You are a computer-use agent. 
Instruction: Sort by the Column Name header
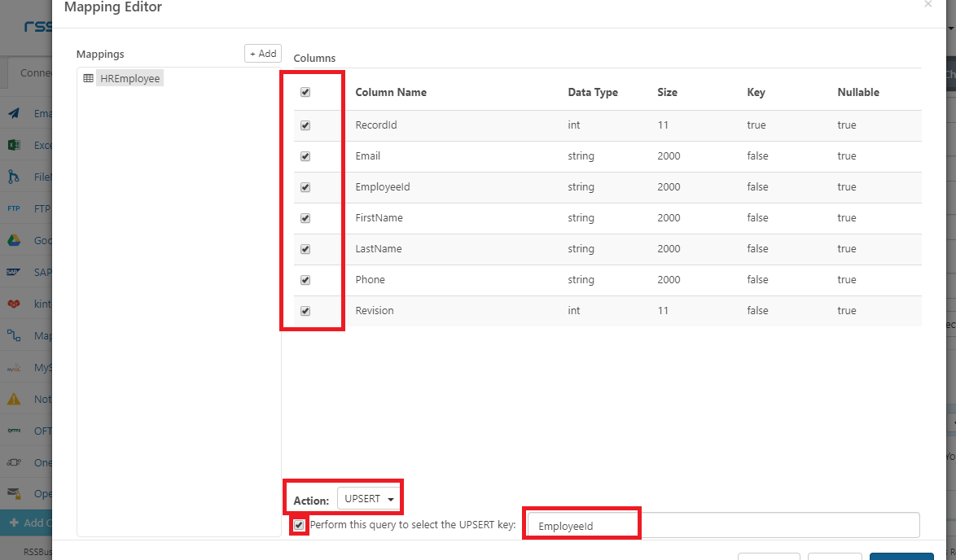click(391, 92)
